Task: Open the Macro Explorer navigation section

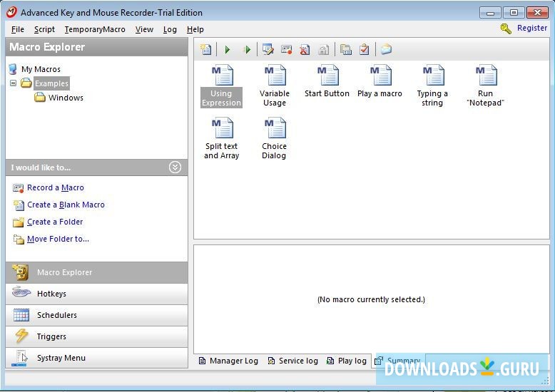Action: pyautogui.click(x=96, y=272)
